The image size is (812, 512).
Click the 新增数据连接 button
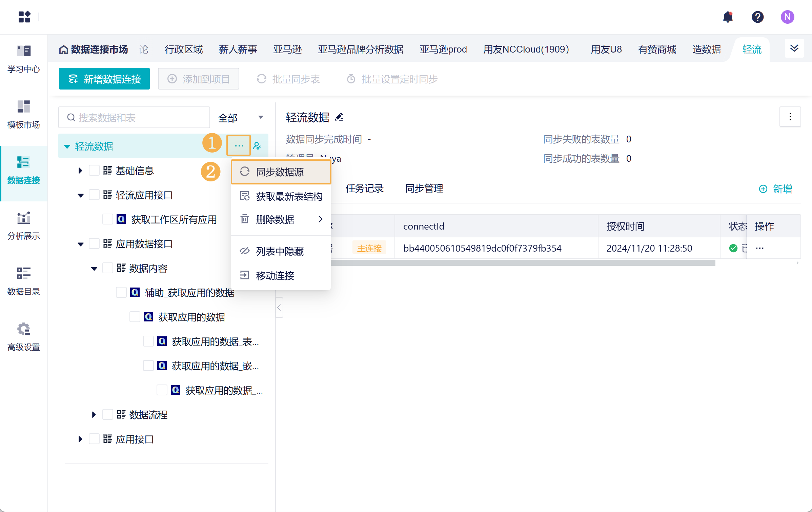[104, 79]
